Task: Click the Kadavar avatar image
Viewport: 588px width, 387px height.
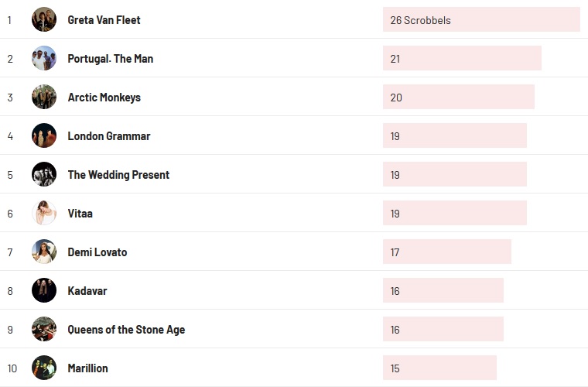Action: click(44, 290)
